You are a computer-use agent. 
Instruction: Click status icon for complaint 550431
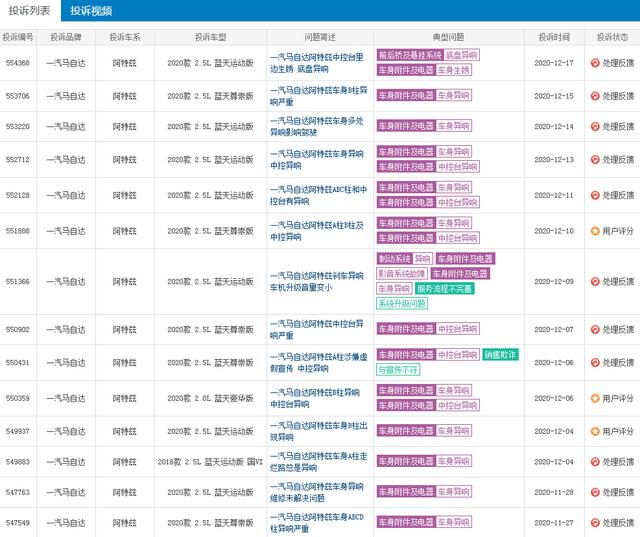(x=595, y=362)
